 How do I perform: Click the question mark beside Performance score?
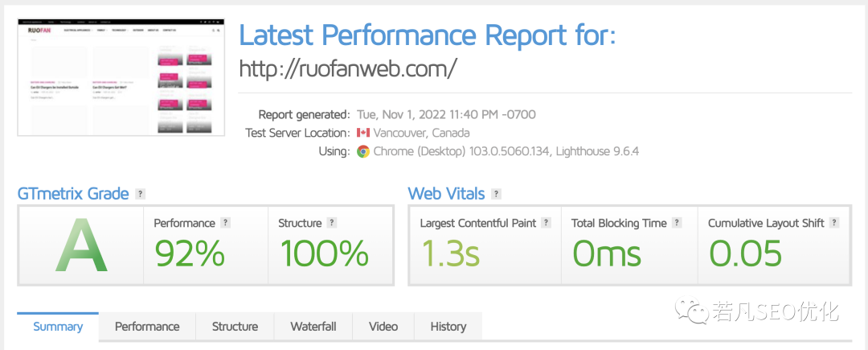pos(225,223)
